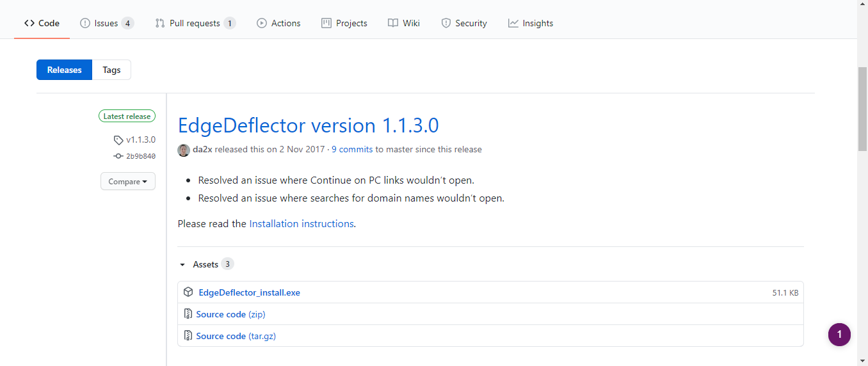Click the scrollbar down arrow
Viewport: 868px width, 366px height.
[862, 360]
